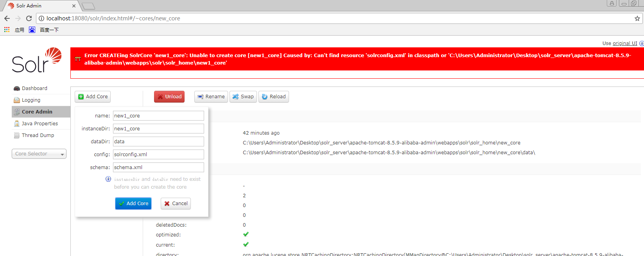The height and width of the screenshot is (256, 644).
Task: Open a new browser tab
Action: 88,6
